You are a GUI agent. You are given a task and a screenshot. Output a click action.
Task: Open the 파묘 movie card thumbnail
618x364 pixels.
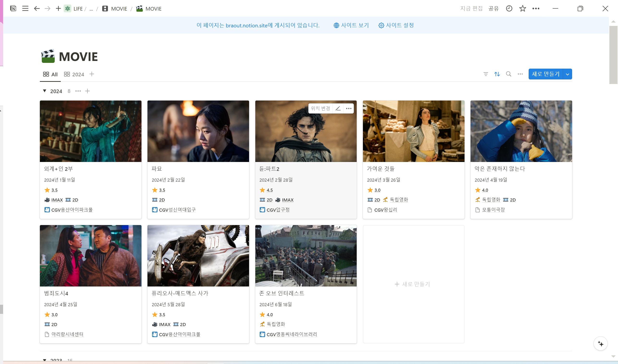(198, 131)
